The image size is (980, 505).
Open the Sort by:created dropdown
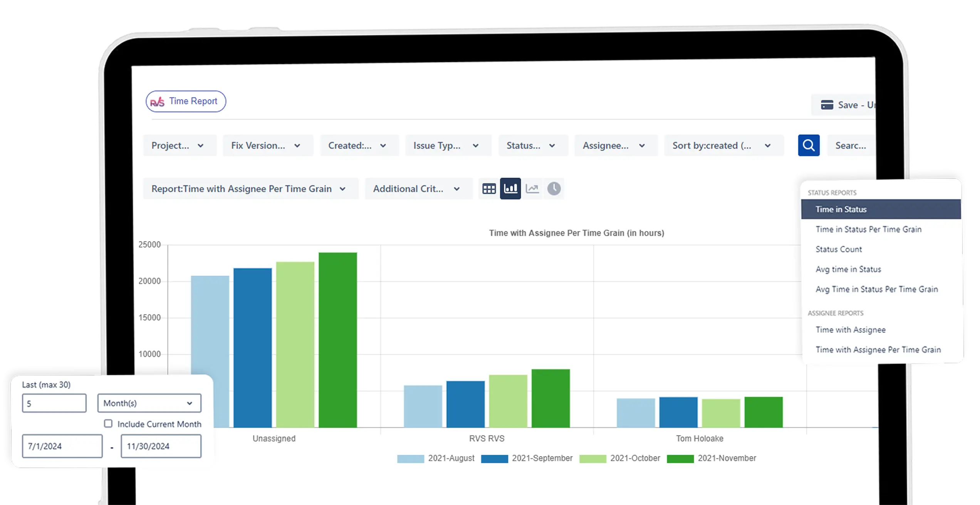[x=723, y=145]
